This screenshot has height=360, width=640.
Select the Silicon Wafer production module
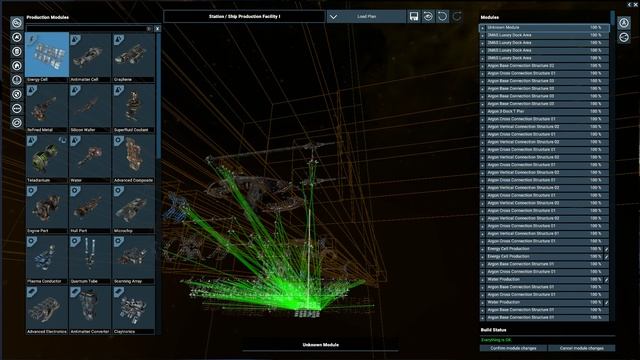point(90,108)
